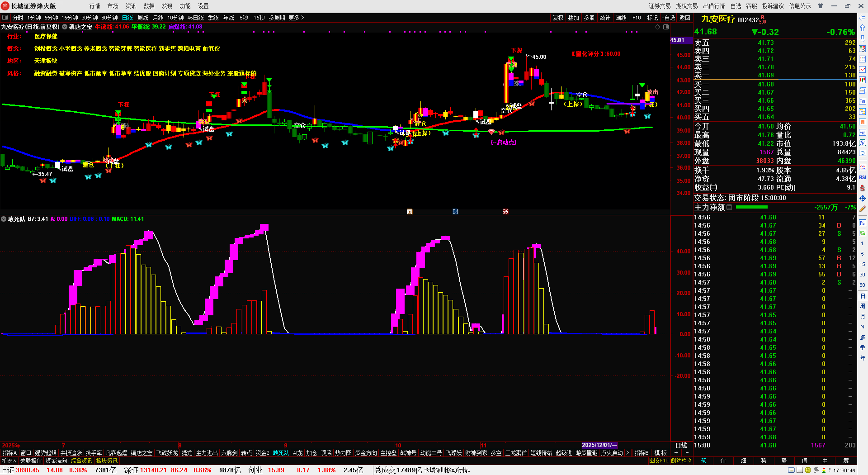Click the 资金流向 button

(x=57, y=461)
